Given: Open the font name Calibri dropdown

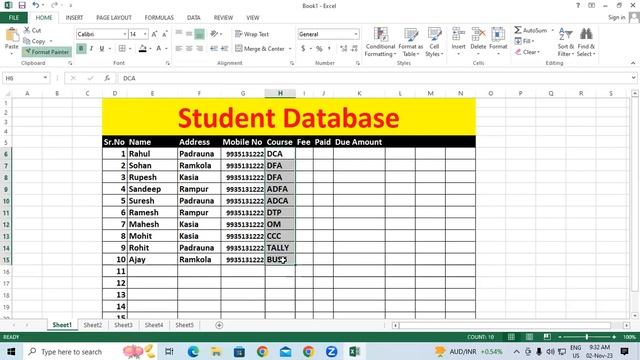Looking at the screenshot, I should (x=124, y=34).
